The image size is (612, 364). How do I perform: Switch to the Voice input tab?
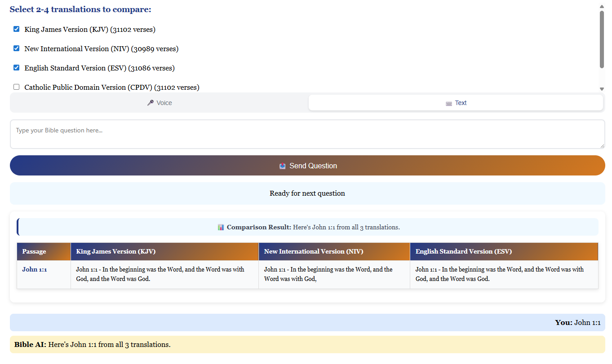[x=160, y=103]
